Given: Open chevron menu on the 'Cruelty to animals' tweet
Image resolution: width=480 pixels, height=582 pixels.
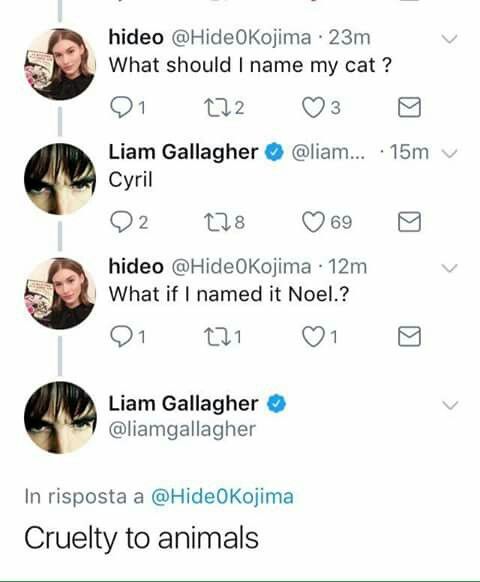Looking at the screenshot, I should point(450,405).
